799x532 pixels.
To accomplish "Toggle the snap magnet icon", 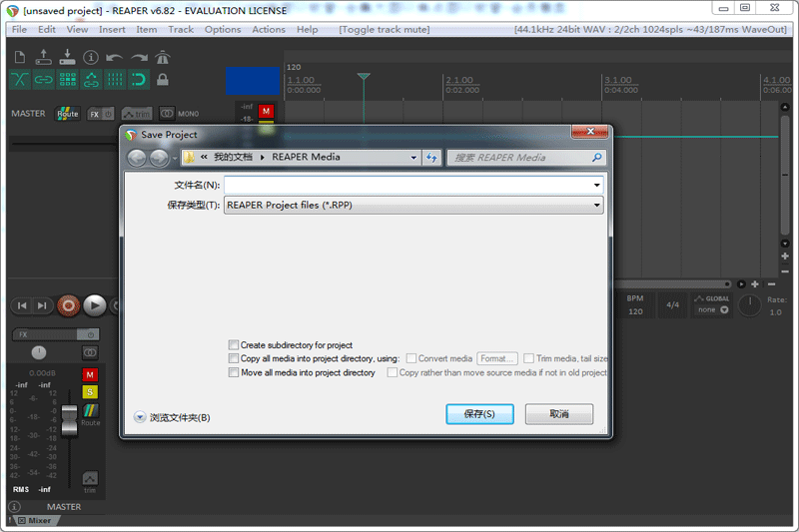I will point(139,79).
